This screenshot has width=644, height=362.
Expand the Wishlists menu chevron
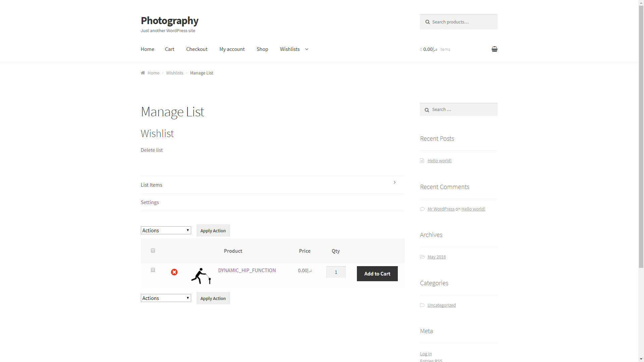point(307,49)
